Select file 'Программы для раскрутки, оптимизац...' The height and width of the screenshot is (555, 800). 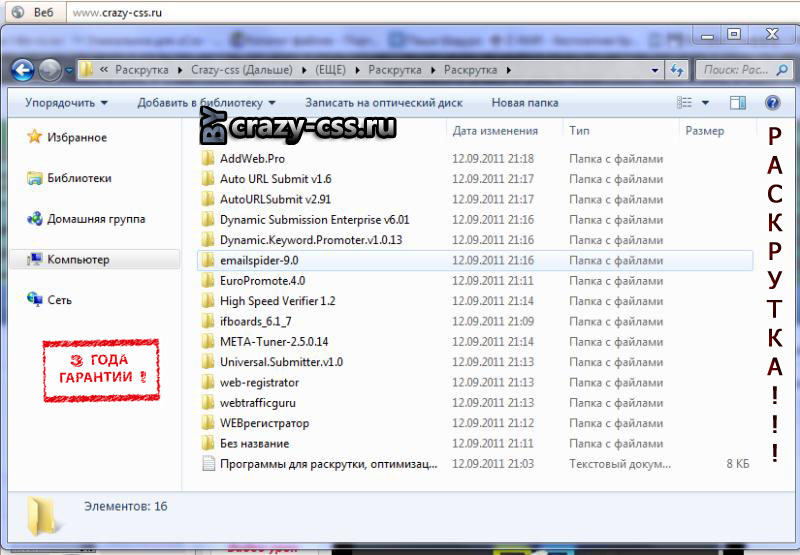coord(329,464)
